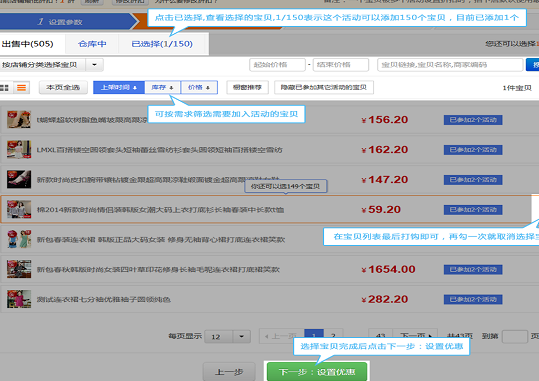Expand 按店铺分类选择宝贝 category dropdown
This screenshot has width=539, height=381.
(94, 65)
